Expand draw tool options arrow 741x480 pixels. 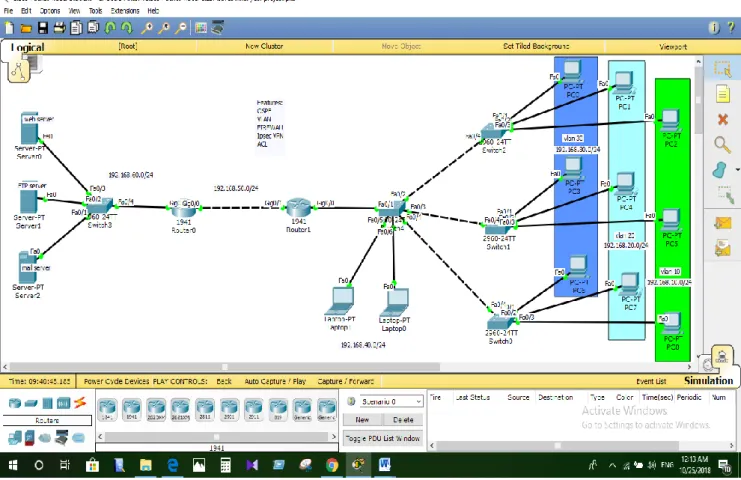click(737, 170)
